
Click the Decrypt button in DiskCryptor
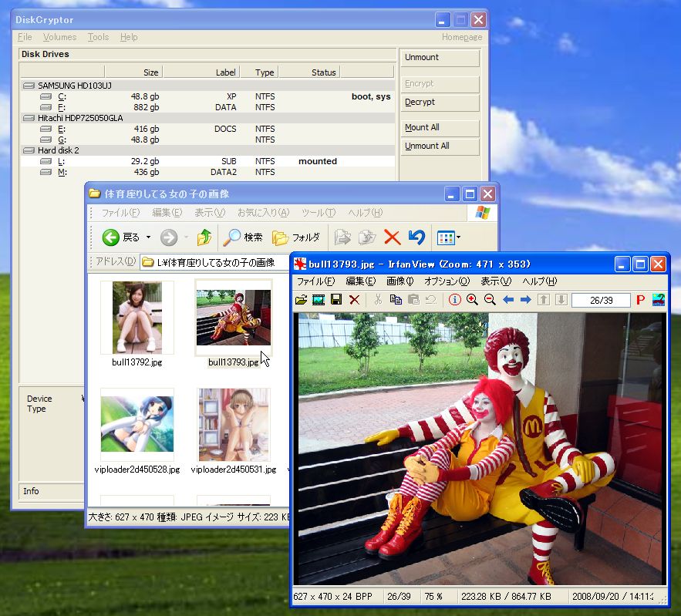coord(440,103)
